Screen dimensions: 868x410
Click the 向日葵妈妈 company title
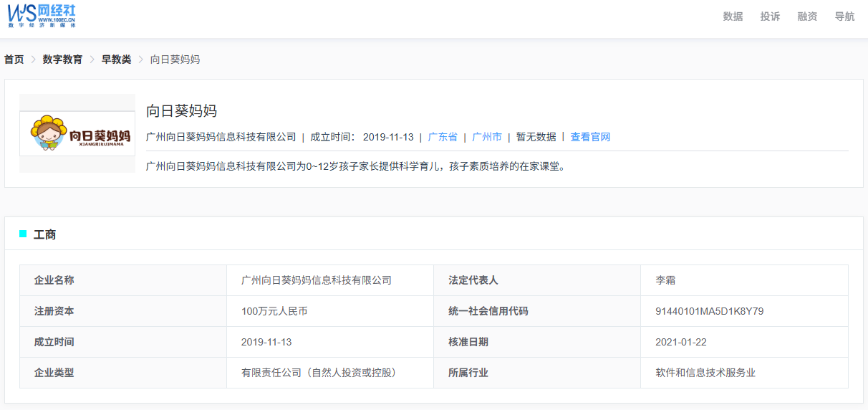tap(181, 110)
